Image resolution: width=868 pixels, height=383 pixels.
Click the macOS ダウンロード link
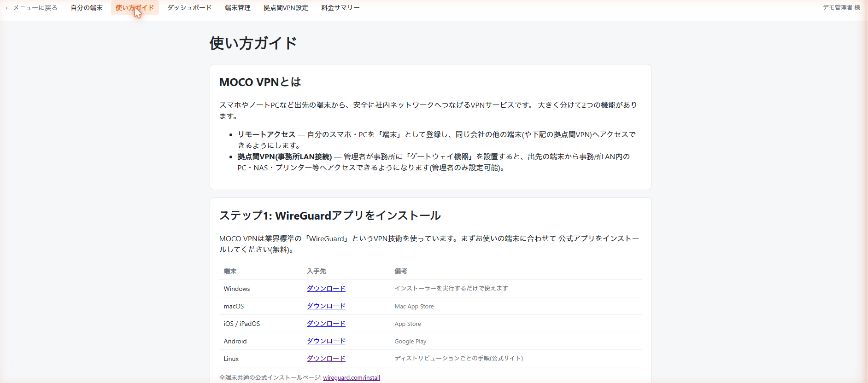pyautogui.click(x=326, y=306)
